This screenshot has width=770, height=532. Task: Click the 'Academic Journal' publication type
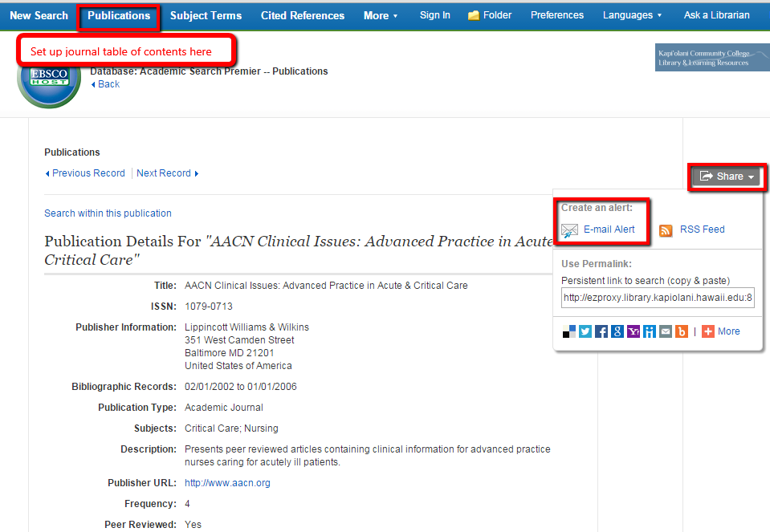point(224,408)
